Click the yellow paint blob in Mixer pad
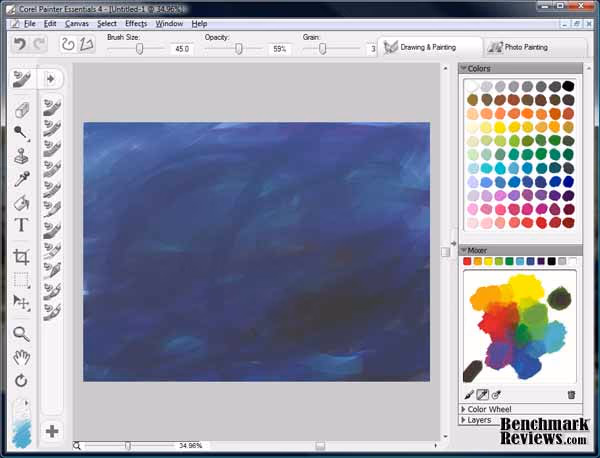 pyautogui.click(x=527, y=287)
